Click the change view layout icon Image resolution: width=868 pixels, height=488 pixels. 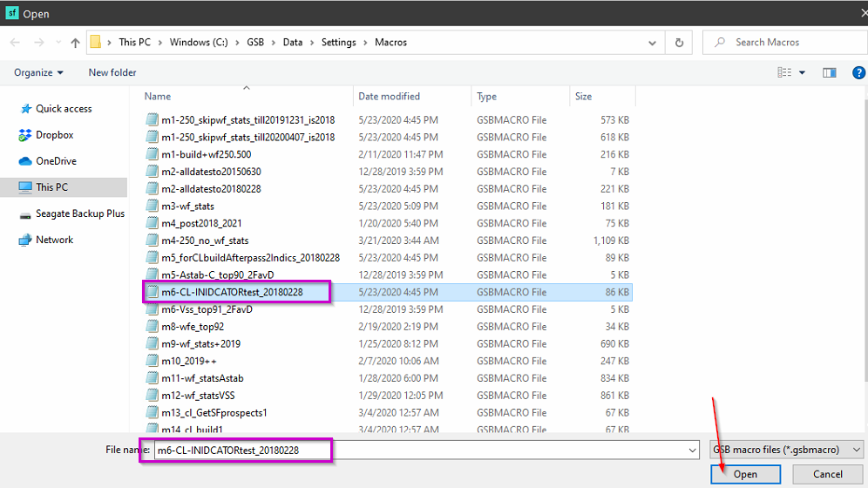coord(785,73)
